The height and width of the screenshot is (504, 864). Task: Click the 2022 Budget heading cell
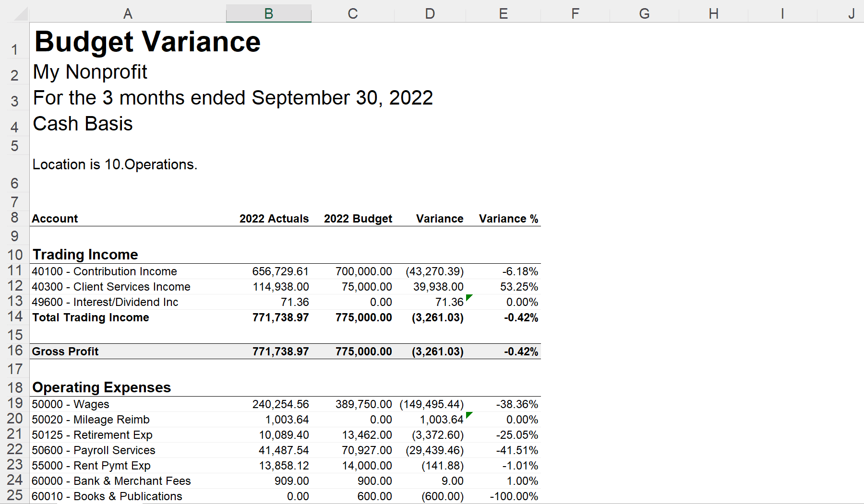(358, 219)
